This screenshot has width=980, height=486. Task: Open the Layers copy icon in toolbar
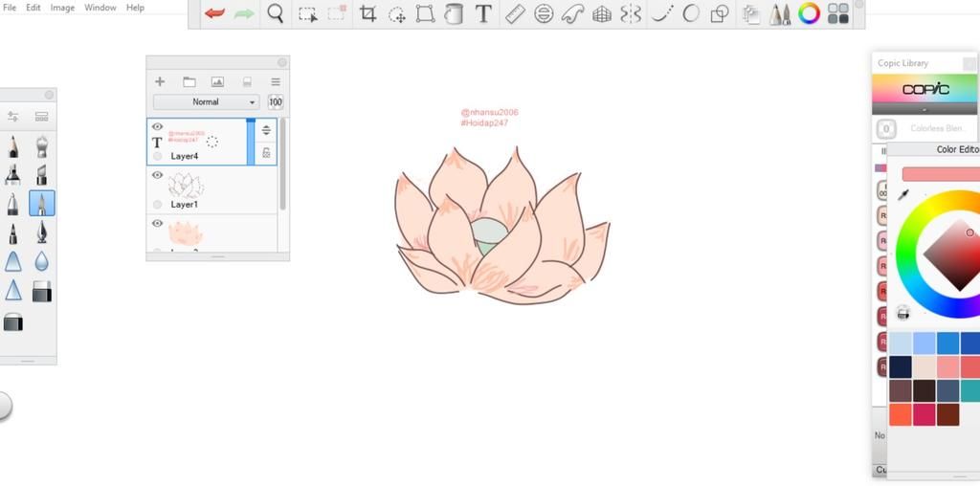point(750,13)
